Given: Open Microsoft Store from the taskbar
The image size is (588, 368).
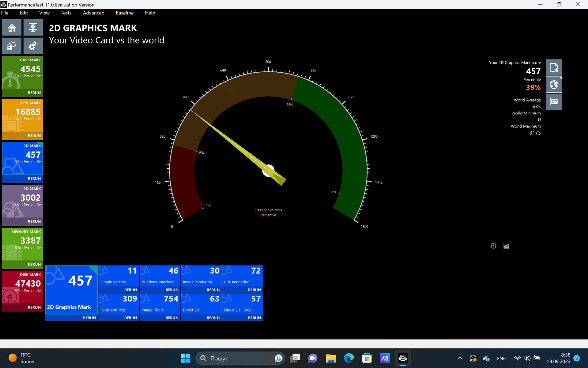Looking at the screenshot, I should coord(367,358).
